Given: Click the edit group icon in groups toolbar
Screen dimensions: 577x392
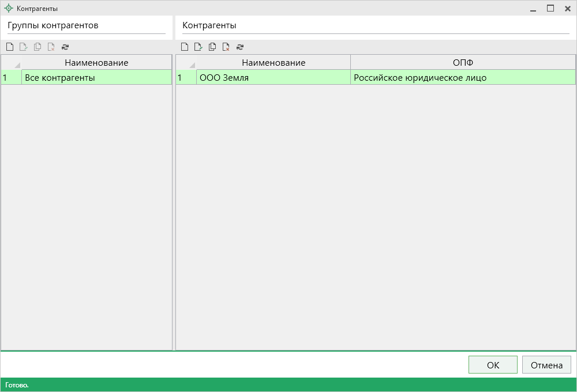Looking at the screenshot, I should [23, 47].
